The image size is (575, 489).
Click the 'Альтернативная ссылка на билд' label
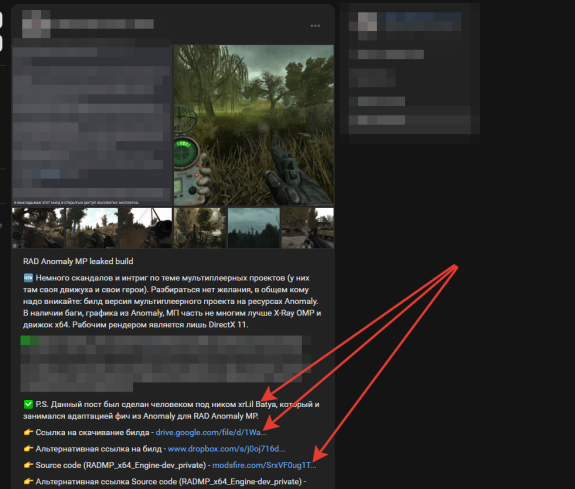(x=98, y=449)
